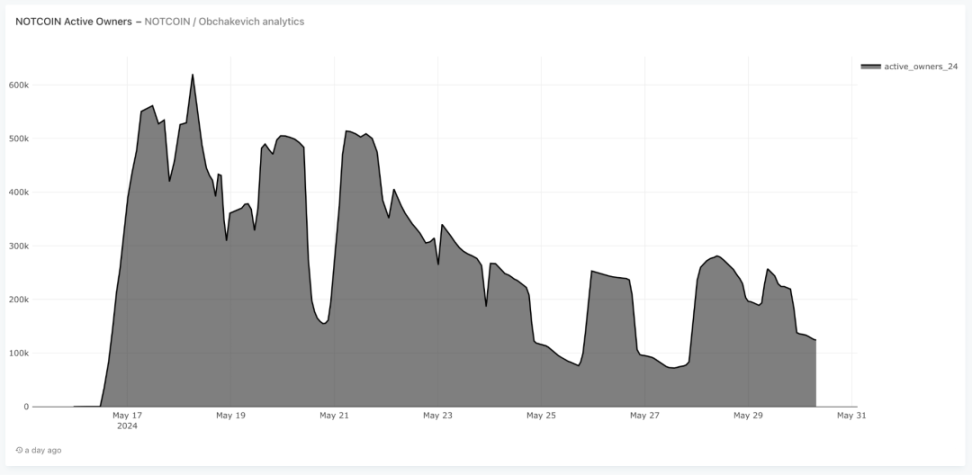Select the May 17 x-axis label
This screenshot has width=972, height=475.
(x=127, y=415)
